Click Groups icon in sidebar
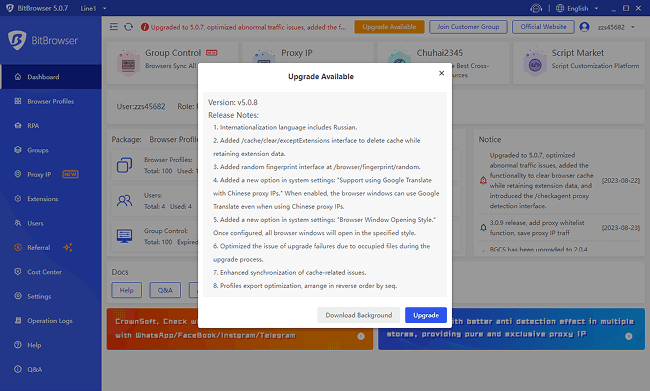This screenshot has height=391, width=650. pyautogui.click(x=18, y=150)
